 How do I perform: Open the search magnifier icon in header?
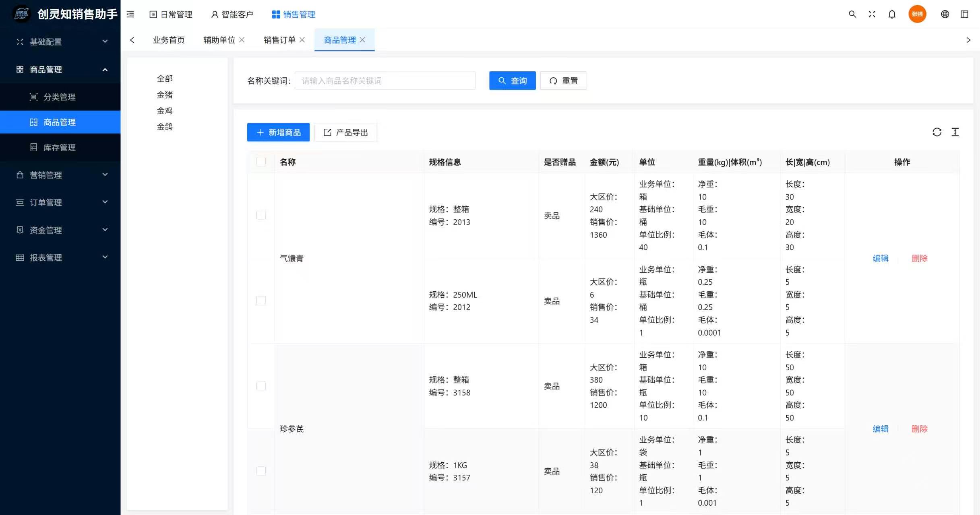[x=852, y=14]
